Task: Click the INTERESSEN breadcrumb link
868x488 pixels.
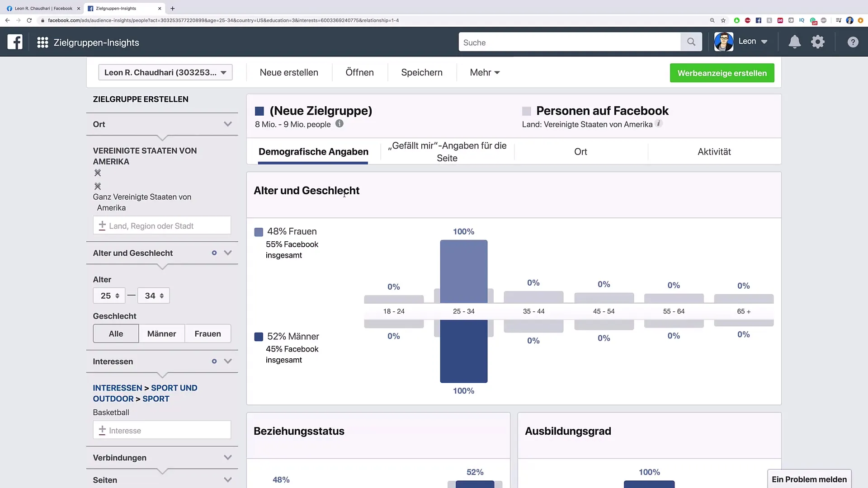Action: click(x=118, y=388)
